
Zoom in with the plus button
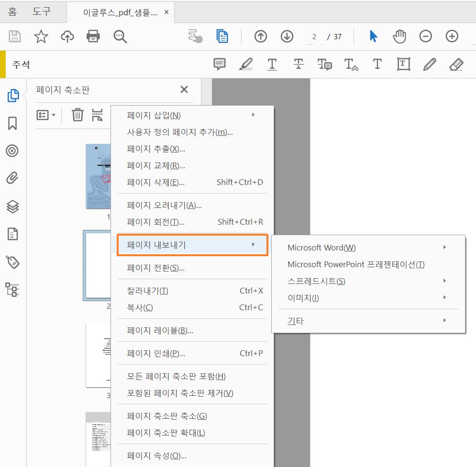coord(452,36)
